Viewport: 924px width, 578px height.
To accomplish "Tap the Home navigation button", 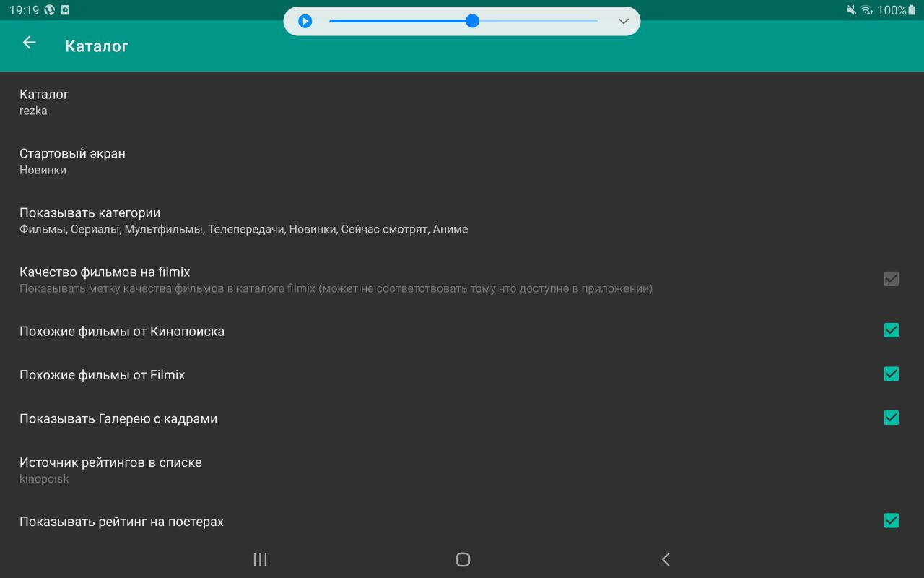I will (x=463, y=559).
